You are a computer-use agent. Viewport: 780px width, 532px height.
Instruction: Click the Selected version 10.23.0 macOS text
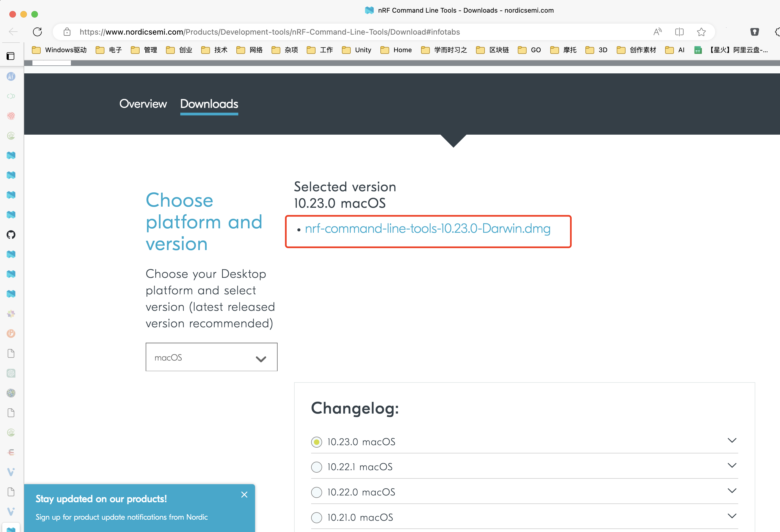tap(345, 195)
